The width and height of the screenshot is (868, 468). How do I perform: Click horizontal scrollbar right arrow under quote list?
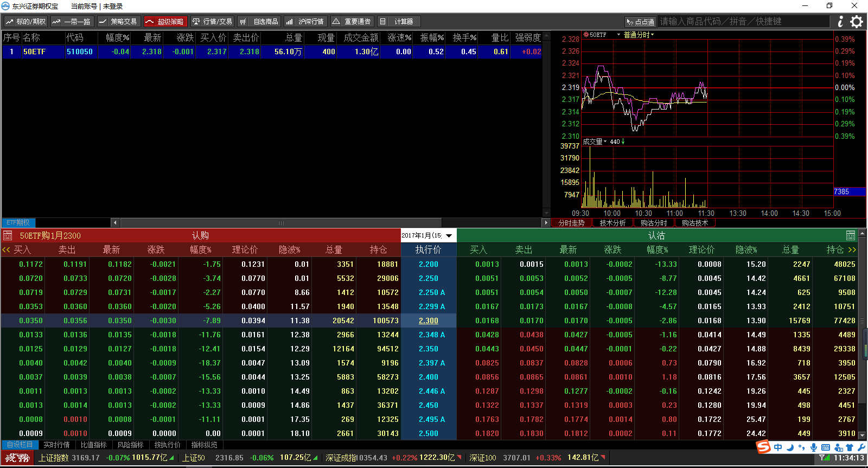546,222
